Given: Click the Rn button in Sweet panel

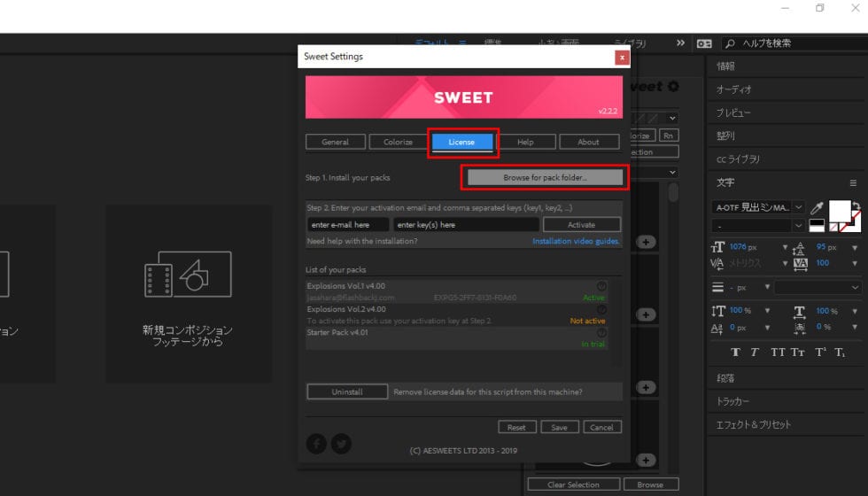Looking at the screenshot, I should tap(668, 136).
